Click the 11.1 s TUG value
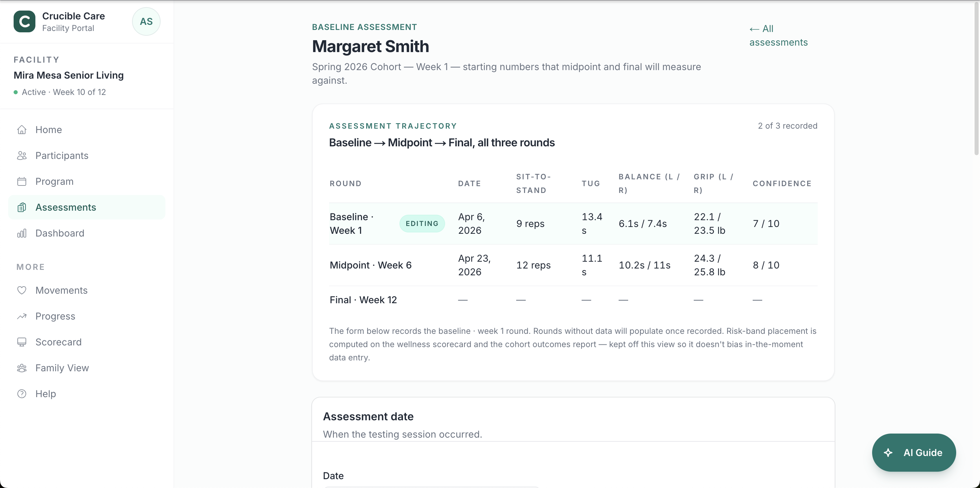This screenshot has height=488, width=980. (592, 265)
